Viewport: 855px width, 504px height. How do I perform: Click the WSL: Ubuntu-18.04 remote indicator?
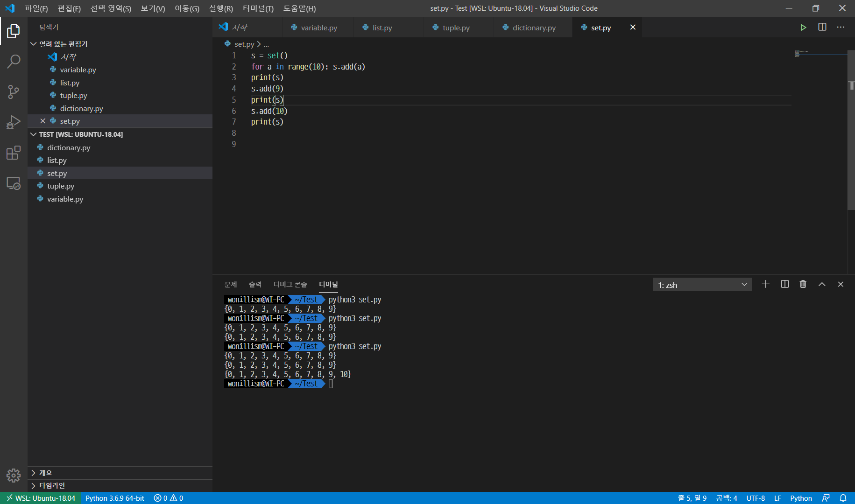(x=41, y=498)
